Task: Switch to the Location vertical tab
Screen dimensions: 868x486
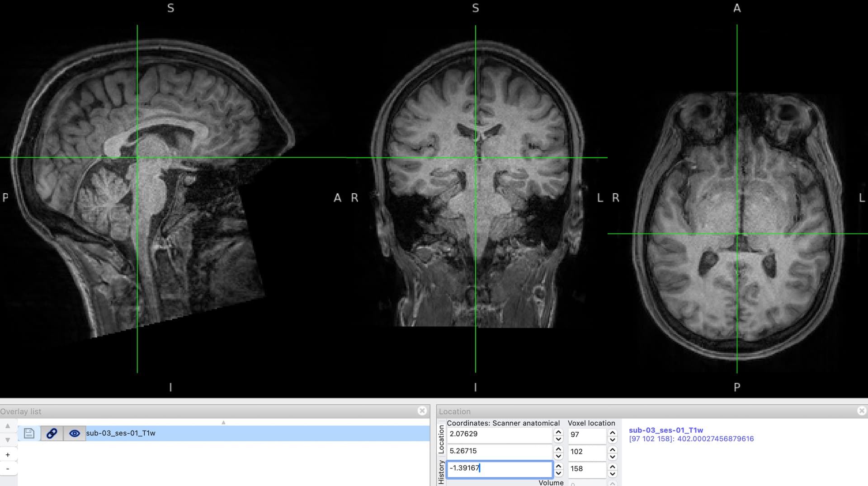Action: pyautogui.click(x=441, y=439)
